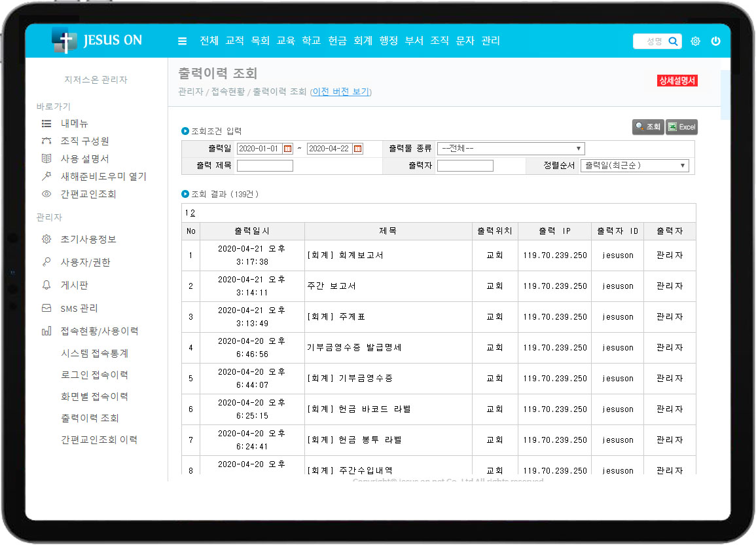Viewport: 756px width, 545px height.
Task: Open 간편교인조회 with eye icon
Action: coord(88,194)
